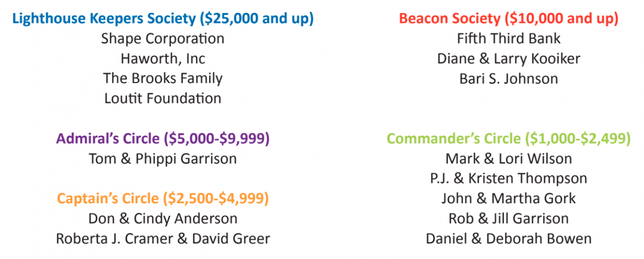The image size is (644, 259).
Task: Select Mark & Lori Wilson
Action: coord(509,159)
